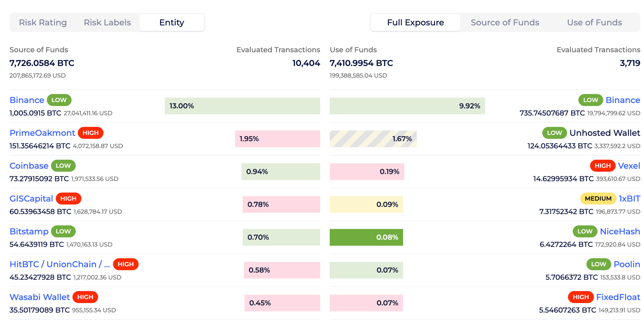This screenshot has height=329, width=644.
Task: Open Wasabi Wallet entity link
Action: point(39,297)
